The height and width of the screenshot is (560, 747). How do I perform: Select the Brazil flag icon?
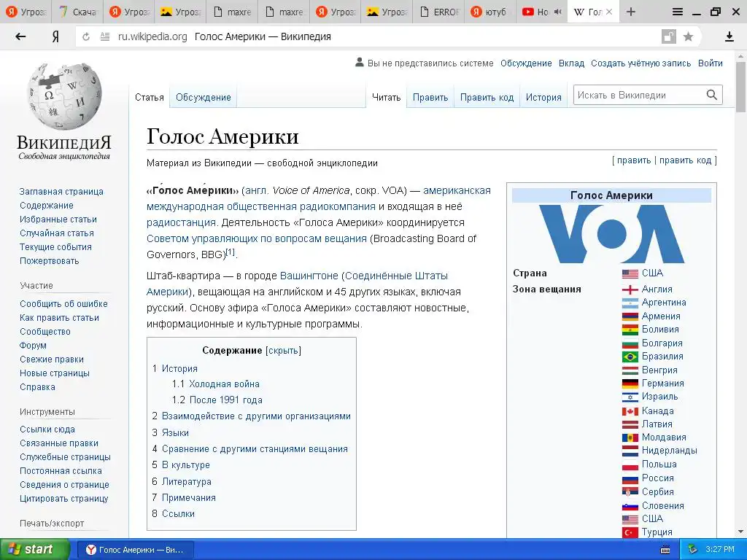630,357
